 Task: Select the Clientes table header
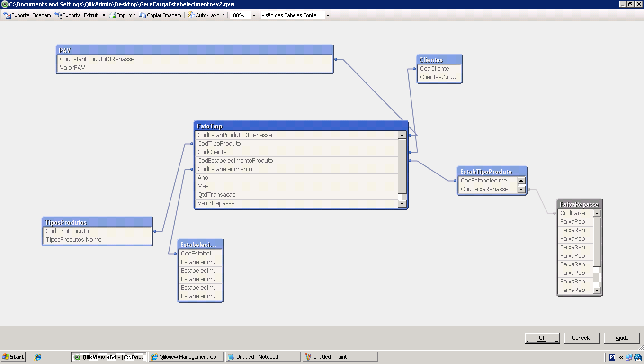coord(439,60)
